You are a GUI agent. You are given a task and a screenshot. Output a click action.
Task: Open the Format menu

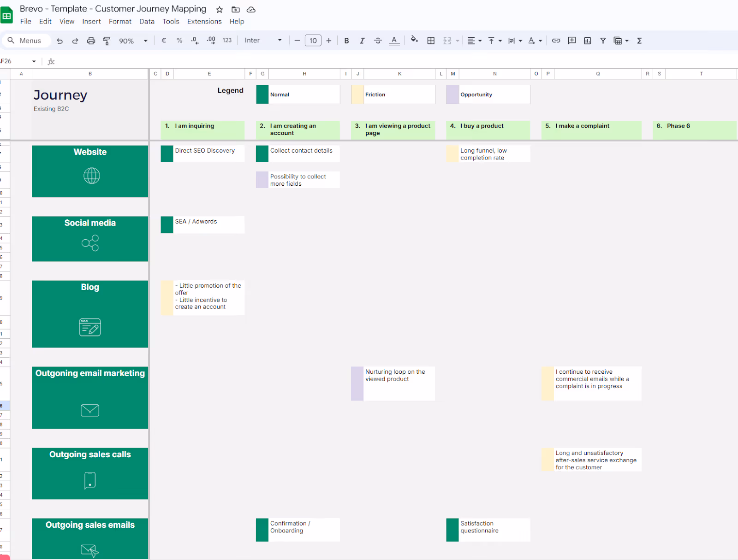(120, 21)
